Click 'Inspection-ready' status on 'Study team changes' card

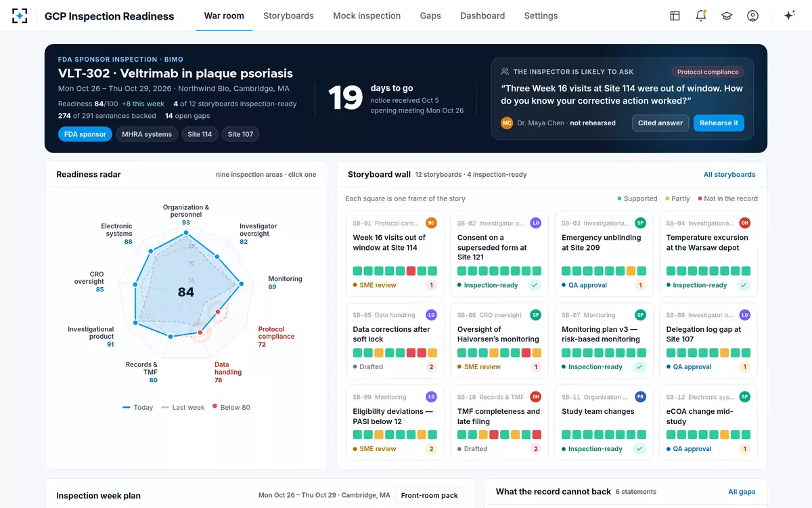592,449
